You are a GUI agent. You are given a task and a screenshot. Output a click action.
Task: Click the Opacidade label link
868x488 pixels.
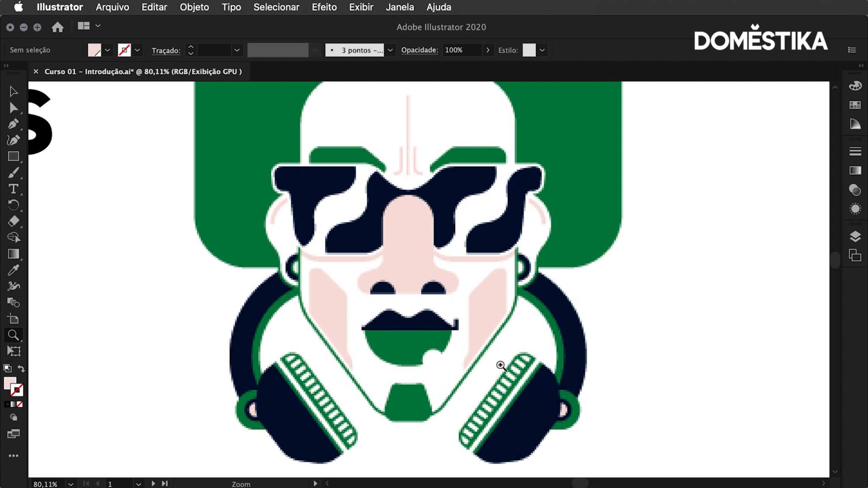point(419,50)
